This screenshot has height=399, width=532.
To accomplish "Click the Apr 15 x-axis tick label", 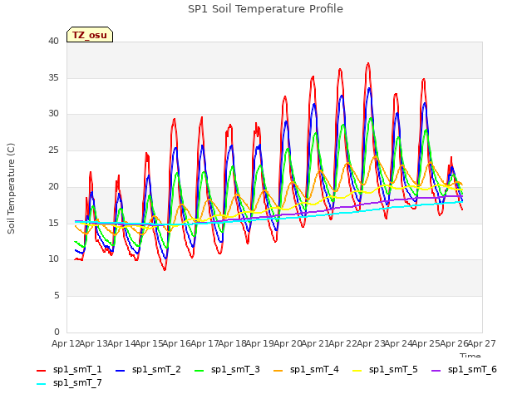I will click(149, 343).
